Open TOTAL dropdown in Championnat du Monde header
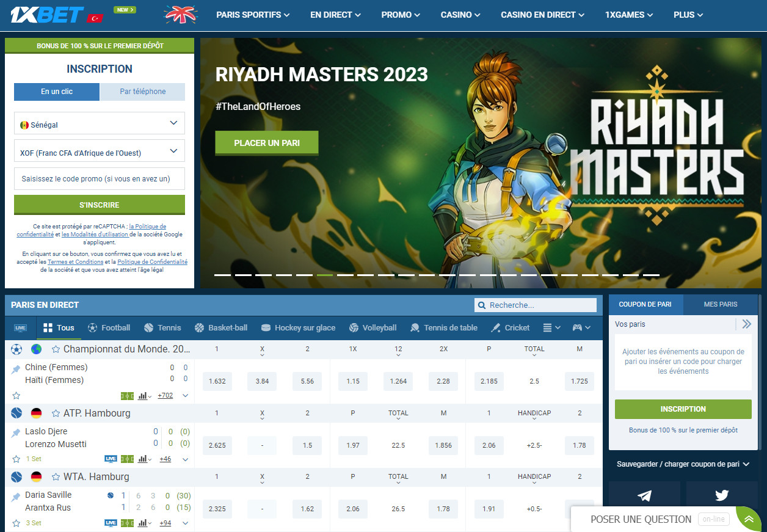767x532 pixels. pos(534,351)
